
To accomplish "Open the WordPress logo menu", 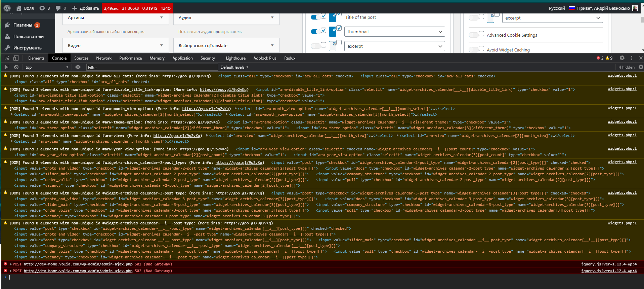I will tap(7, 8).
